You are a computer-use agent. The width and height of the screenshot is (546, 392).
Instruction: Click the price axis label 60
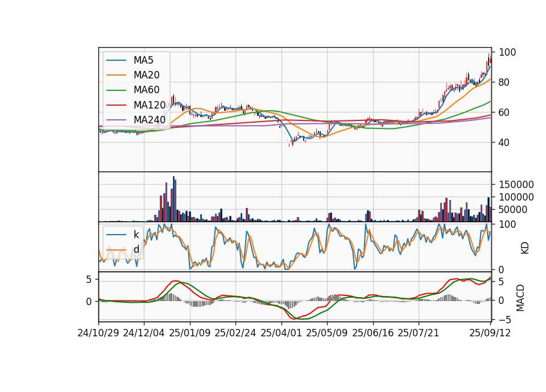(504, 112)
